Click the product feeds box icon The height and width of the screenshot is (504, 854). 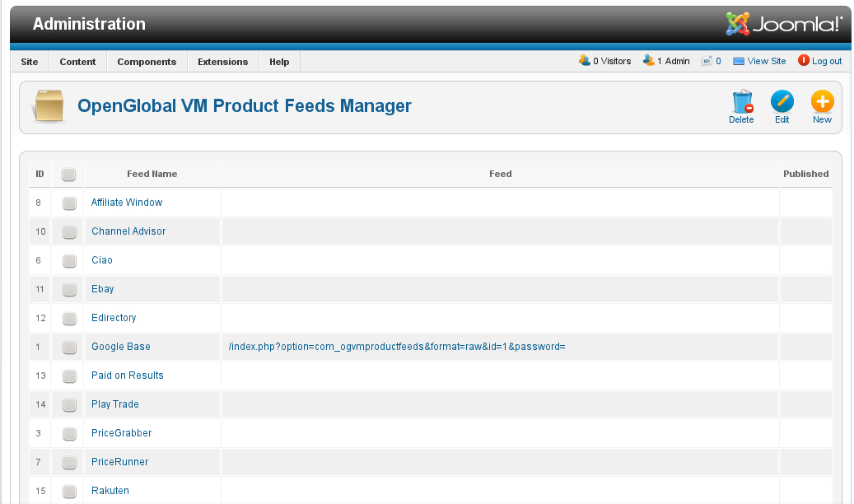click(x=49, y=105)
